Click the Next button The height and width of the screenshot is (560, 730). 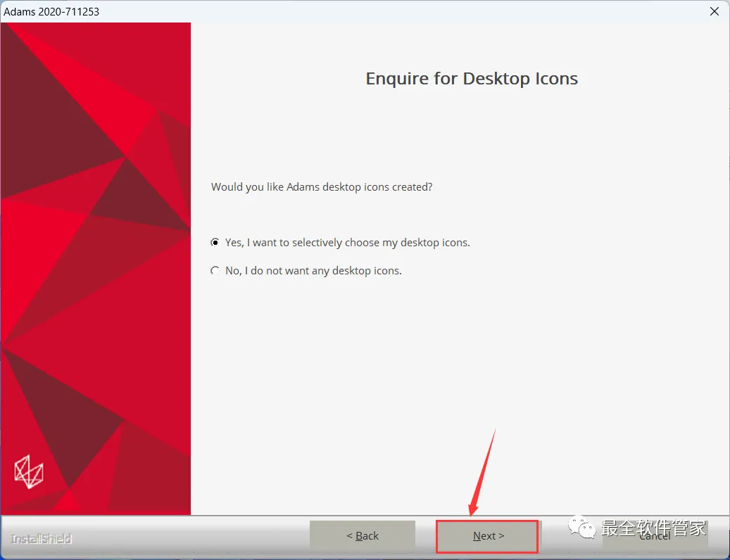(x=487, y=536)
